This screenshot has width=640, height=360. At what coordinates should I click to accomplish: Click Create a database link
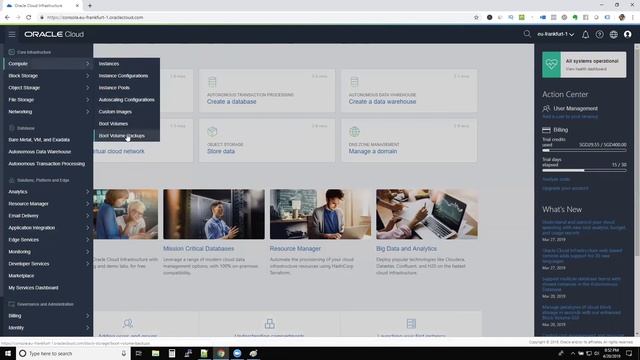point(231,102)
